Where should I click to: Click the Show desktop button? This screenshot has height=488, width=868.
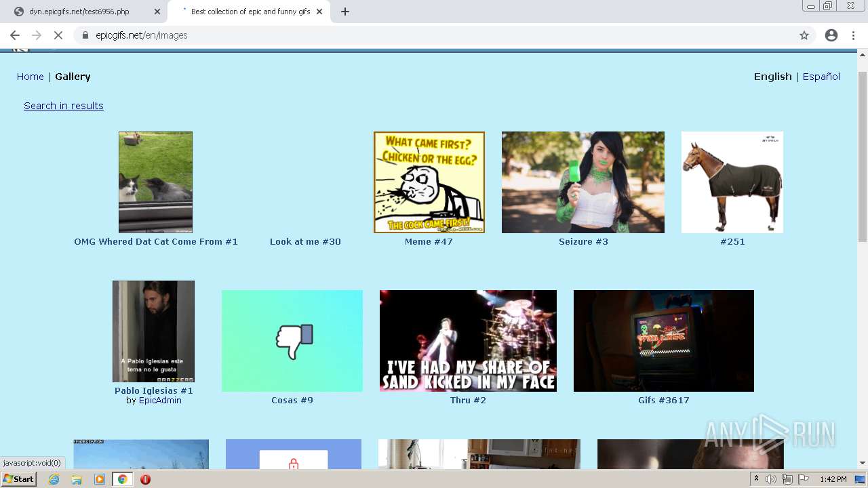(861, 479)
